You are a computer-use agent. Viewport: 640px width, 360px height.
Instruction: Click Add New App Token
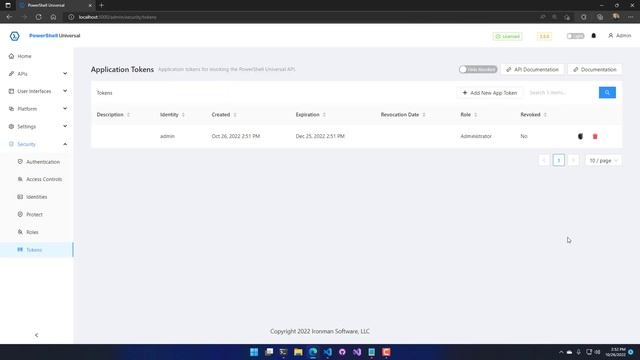489,93
